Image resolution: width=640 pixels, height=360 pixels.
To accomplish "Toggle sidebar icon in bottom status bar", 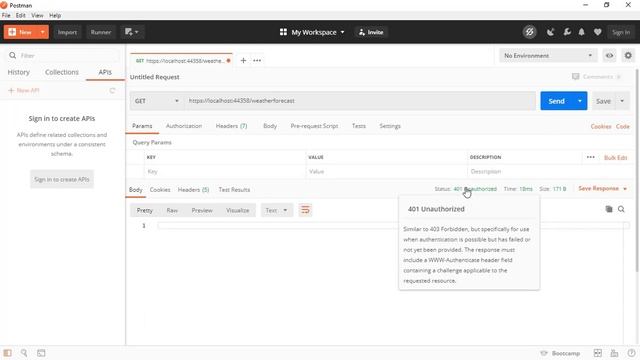I will (8, 353).
